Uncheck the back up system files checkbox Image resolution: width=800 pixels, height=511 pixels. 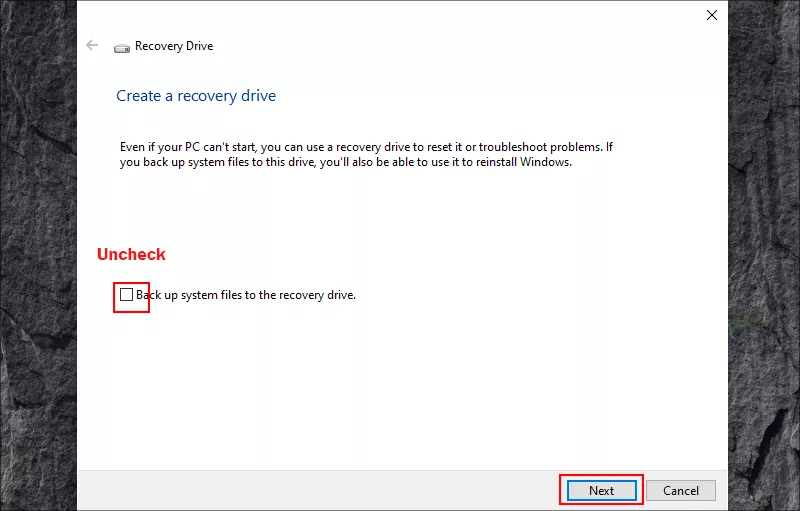[x=127, y=294]
